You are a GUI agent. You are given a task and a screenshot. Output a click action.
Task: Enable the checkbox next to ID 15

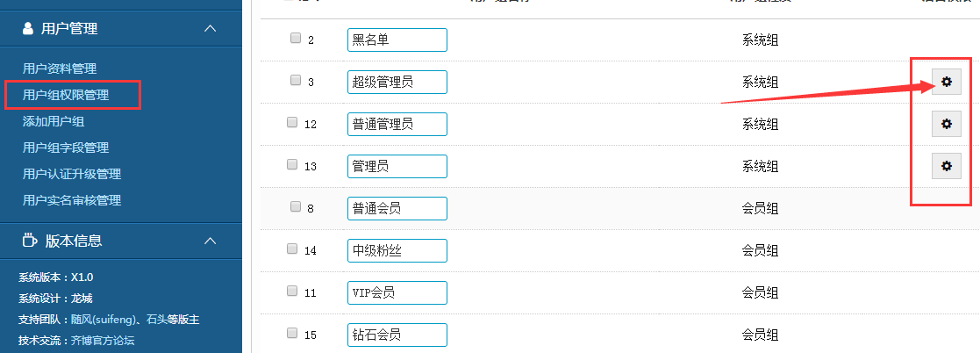(x=293, y=333)
